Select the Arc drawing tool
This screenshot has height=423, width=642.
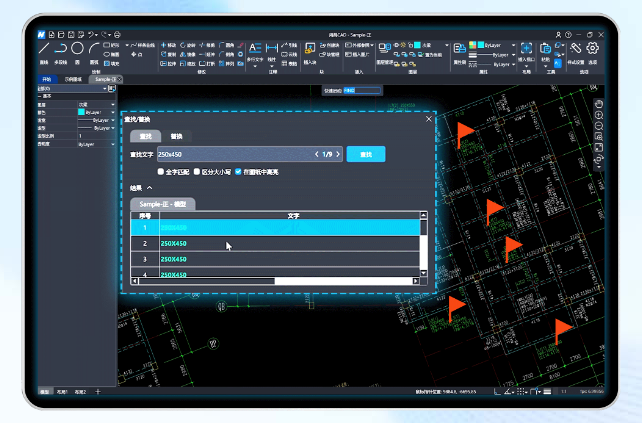pyautogui.click(x=94, y=49)
